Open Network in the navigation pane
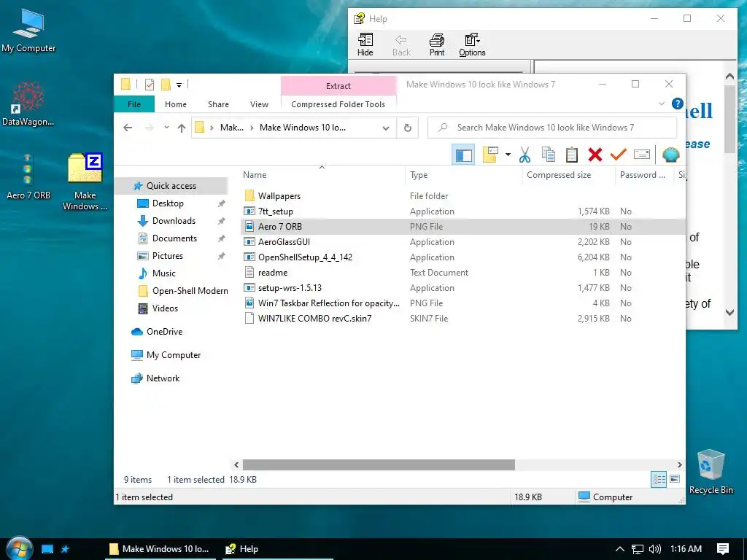747x560 pixels. (163, 378)
